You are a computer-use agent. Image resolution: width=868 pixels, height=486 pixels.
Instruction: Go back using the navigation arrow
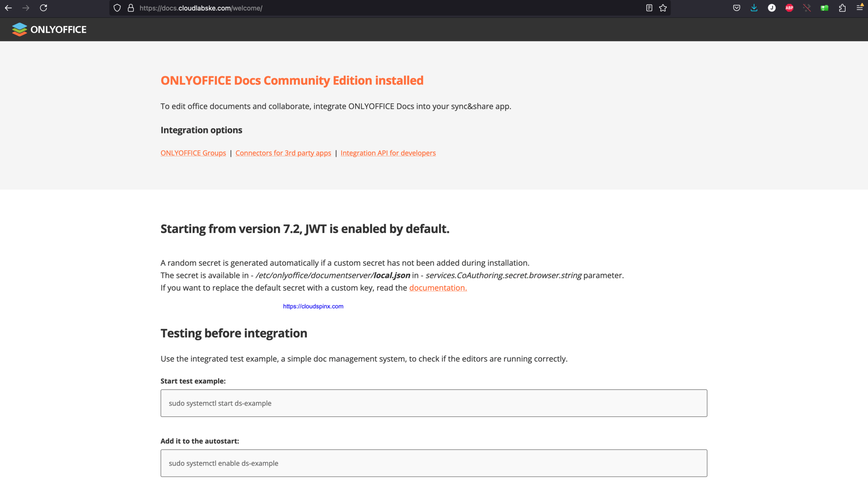point(8,8)
